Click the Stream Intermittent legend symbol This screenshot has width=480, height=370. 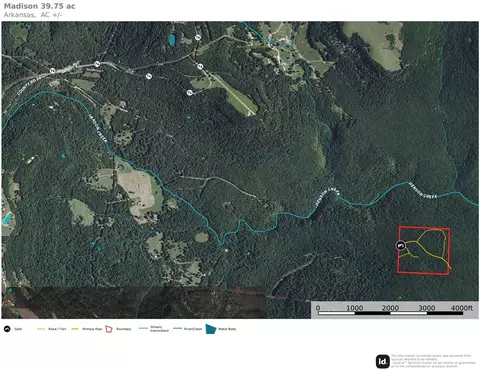click(x=143, y=328)
